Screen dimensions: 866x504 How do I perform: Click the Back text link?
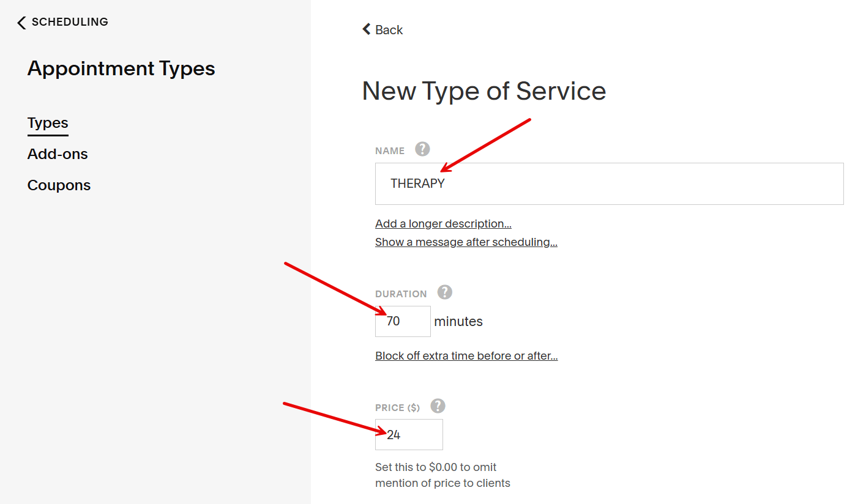[x=389, y=30]
